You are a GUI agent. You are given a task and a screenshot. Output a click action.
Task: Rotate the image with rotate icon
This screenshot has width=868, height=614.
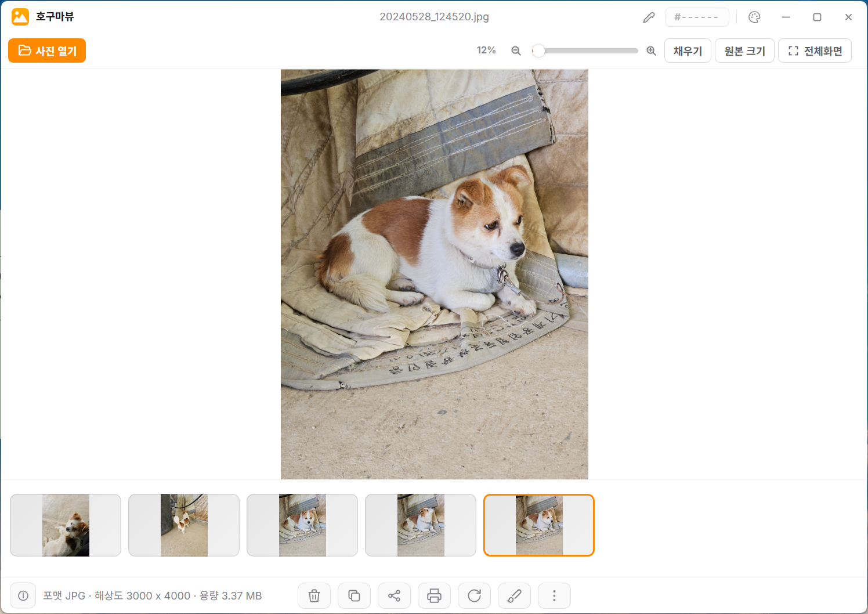(x=474, y=595)
